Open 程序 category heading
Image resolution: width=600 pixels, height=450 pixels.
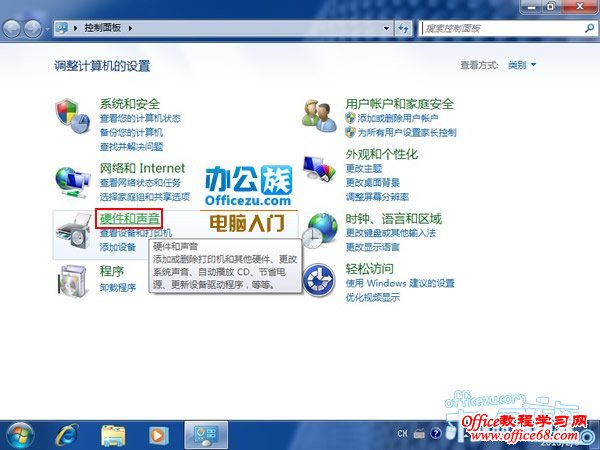pyautogui.click(x=112, y=271)
